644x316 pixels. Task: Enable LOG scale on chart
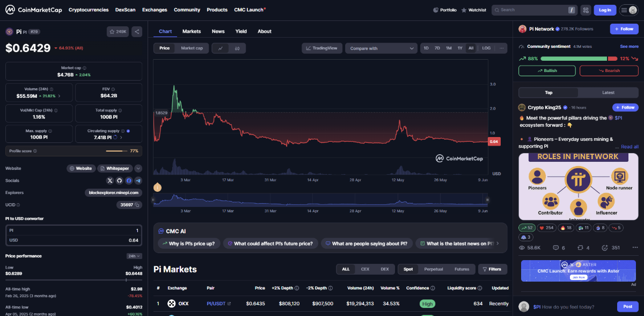tap(486, 48)
